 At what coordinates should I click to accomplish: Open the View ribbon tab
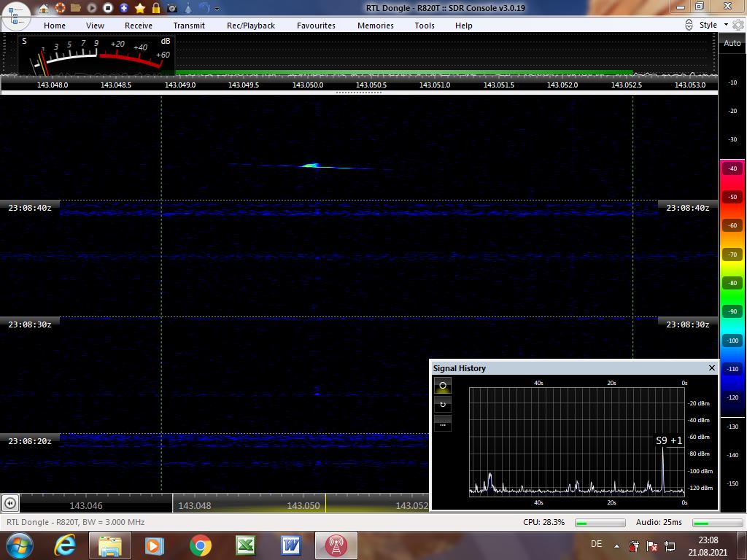[95, 26]
